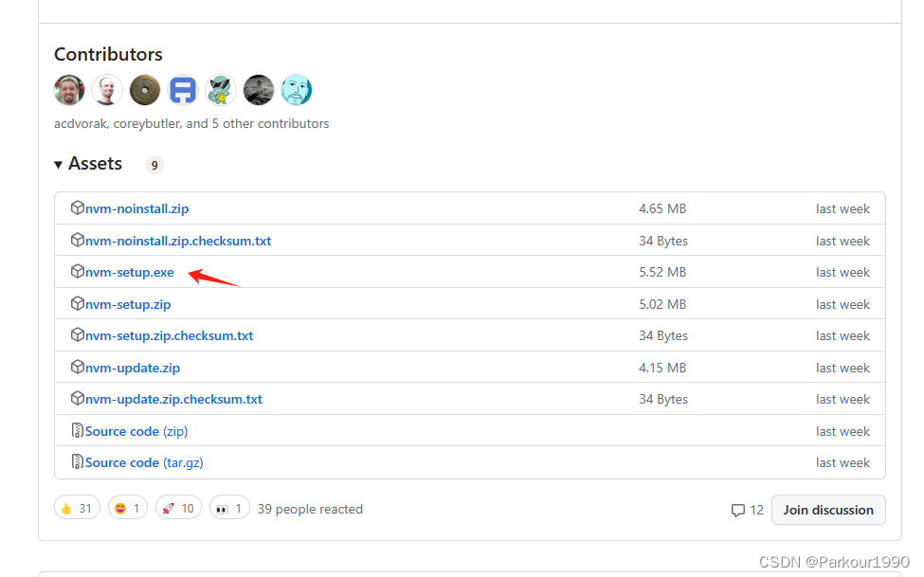This screenshot has height=577, width=924.
Task: Select contributors names text 'acdvorak, coreybutler'
Action: [117, 124]
